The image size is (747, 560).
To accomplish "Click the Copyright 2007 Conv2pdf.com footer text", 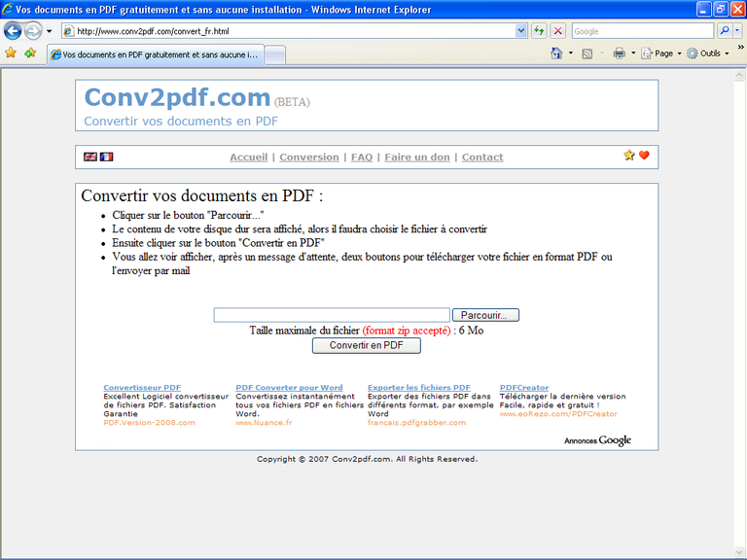I will (x=367, y=459).
